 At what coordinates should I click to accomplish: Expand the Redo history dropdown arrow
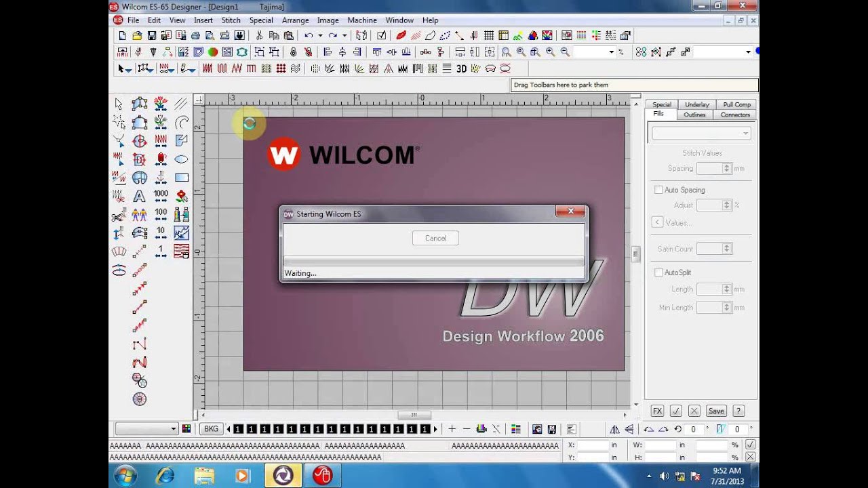pyautogui.click(x=344, y=36)
